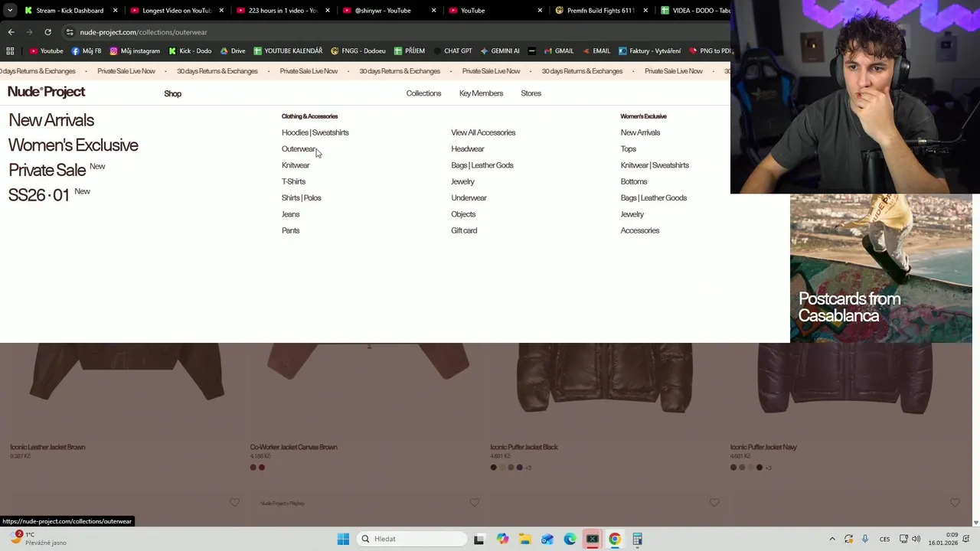This screenshot has height=551, width=980.
Task: Open the FNGG - Dodoeu bookmark
Action: (x=358, y=51)
